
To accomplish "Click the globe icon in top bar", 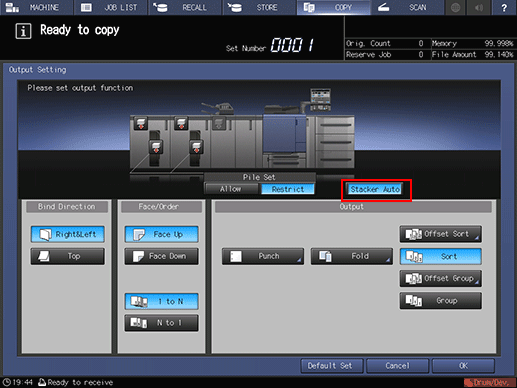I will [x=456, y=7].
